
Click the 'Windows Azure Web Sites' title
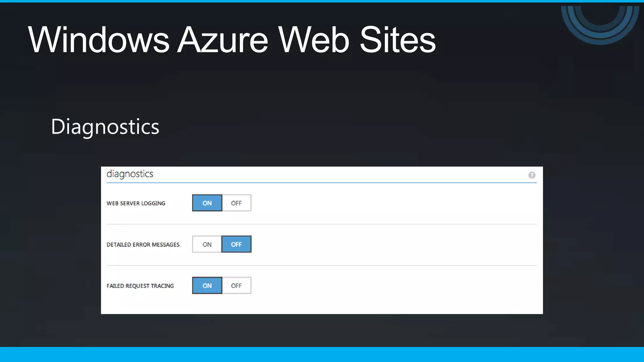232,40
